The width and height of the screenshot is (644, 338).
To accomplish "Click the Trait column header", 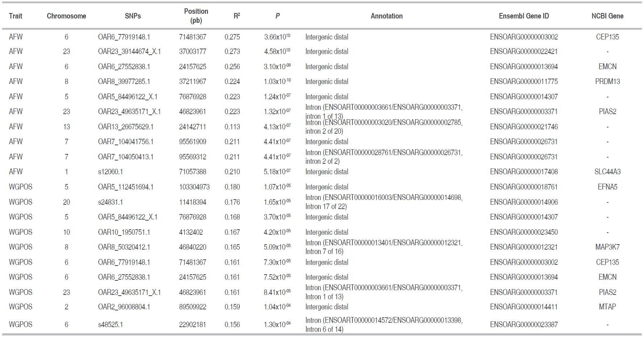I will 16,16.
